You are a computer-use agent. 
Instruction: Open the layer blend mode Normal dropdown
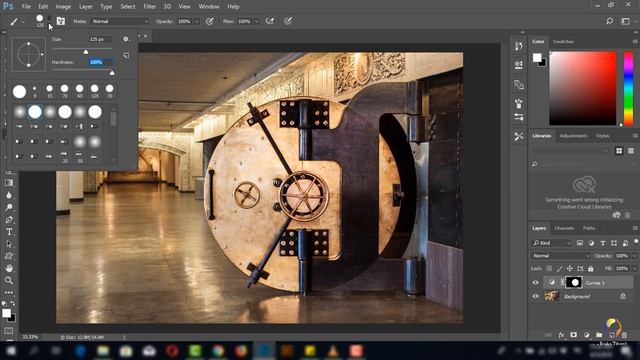pyautogui.click(x=561, y=256)
